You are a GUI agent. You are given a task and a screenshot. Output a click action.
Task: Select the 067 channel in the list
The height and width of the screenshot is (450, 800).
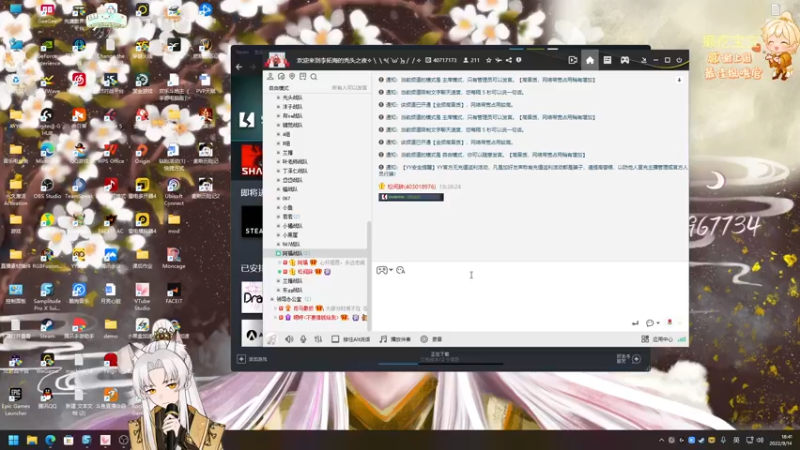(x=286, y=198)
